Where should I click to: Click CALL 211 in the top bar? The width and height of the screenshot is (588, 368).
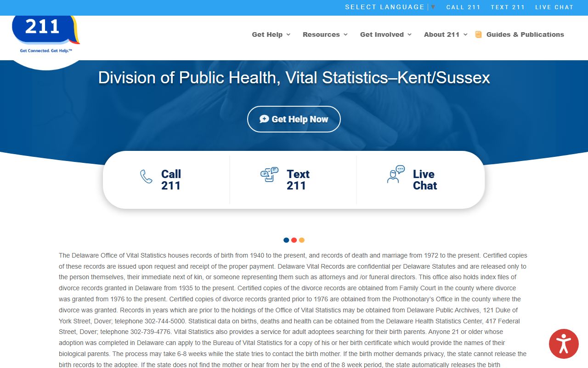pos(463,7)
